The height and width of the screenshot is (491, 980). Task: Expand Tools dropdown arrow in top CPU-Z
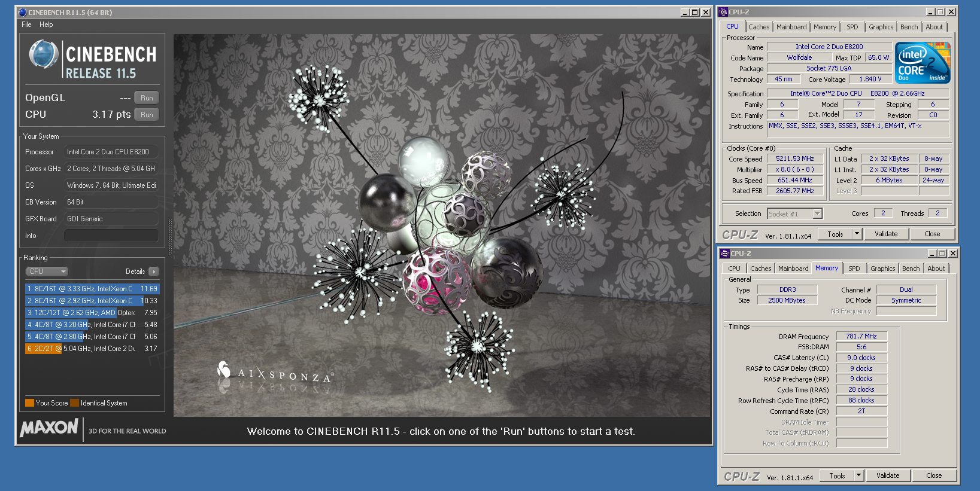[x=857, y=234]
